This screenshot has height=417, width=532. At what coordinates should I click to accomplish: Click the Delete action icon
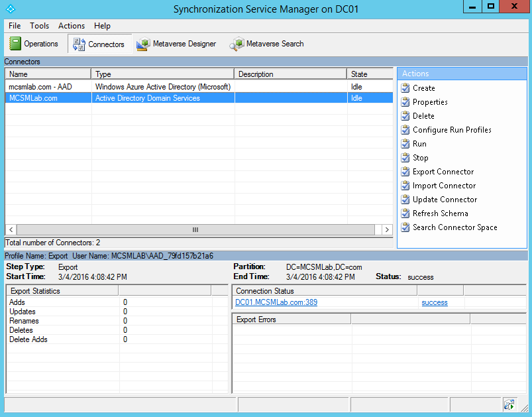(405, 116)
